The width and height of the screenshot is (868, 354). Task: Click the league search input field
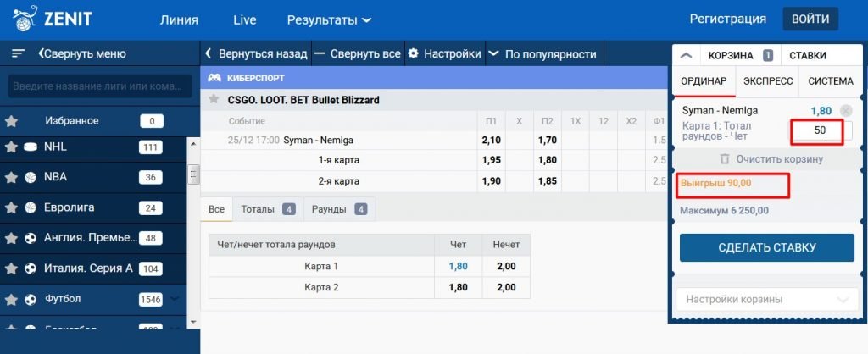tap(96, 86)
